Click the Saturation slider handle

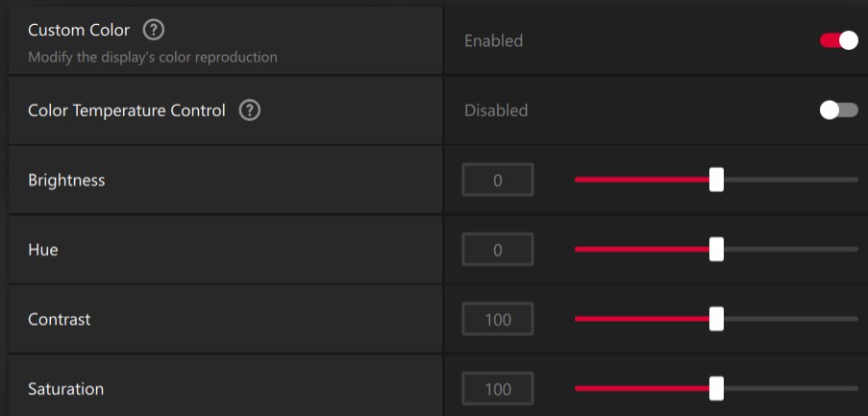pyautogui.click(x=716, y=388)
